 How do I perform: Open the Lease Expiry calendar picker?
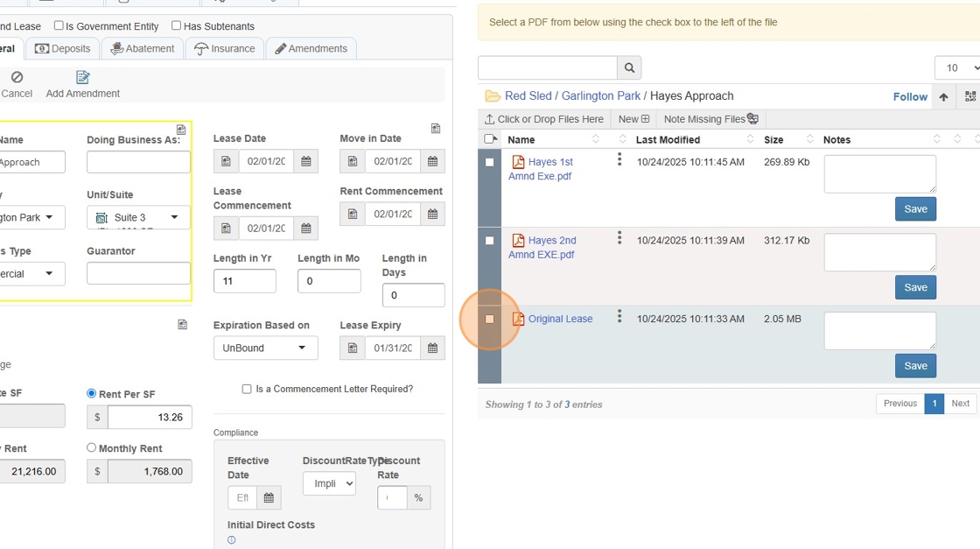(432, 348)
